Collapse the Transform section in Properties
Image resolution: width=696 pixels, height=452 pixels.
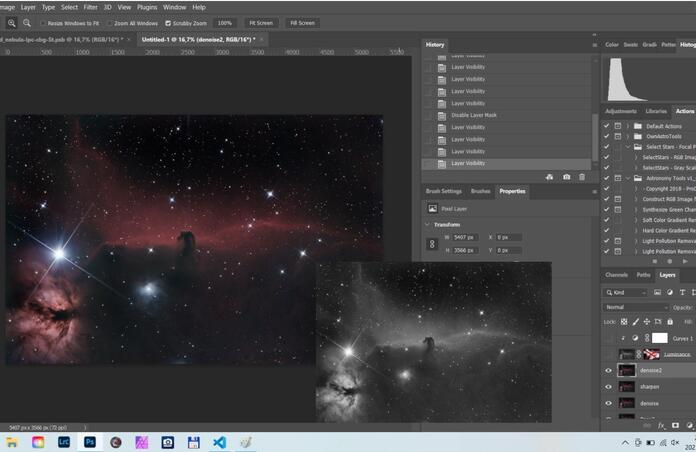pos(428,225)
